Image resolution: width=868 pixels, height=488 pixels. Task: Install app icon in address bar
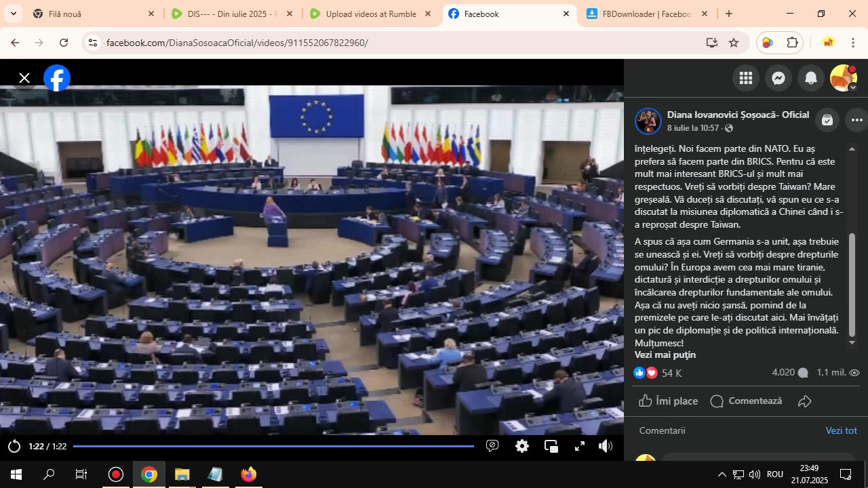click(711, 43)
